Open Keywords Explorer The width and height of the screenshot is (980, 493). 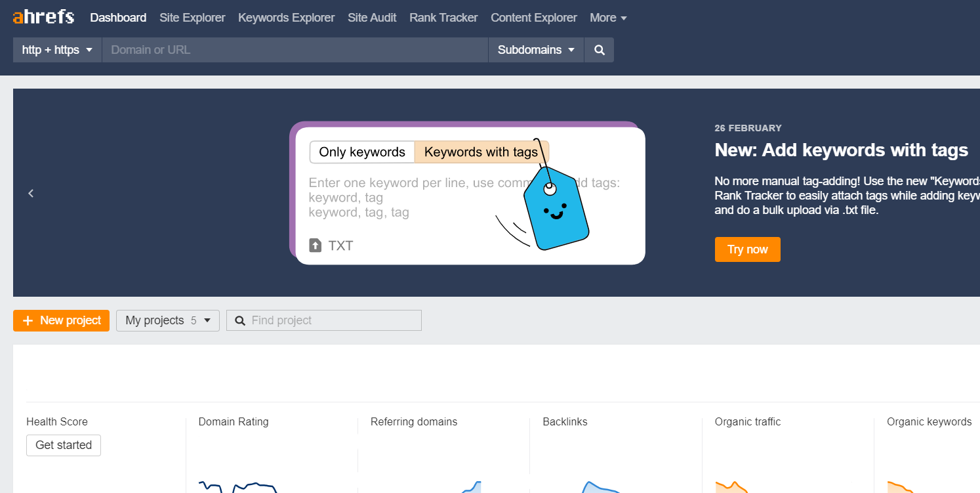(x=287, y=18)
